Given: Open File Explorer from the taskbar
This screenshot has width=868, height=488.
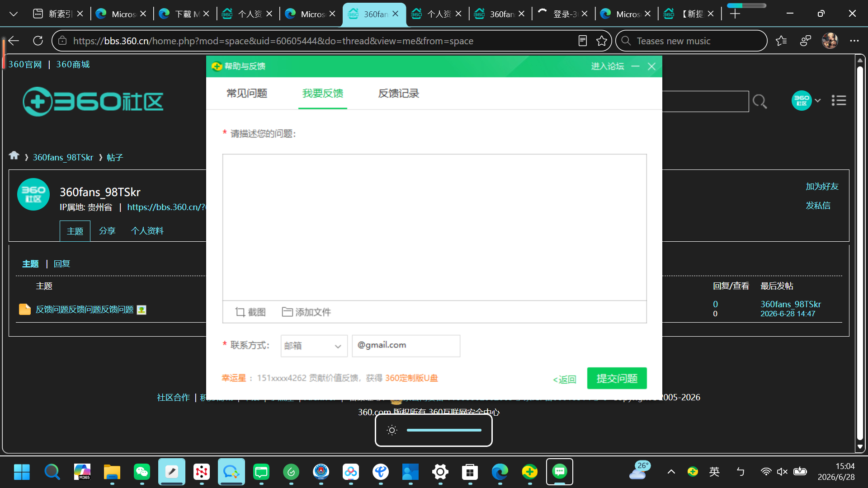Looking at the screenshot, I should point(112,472).
